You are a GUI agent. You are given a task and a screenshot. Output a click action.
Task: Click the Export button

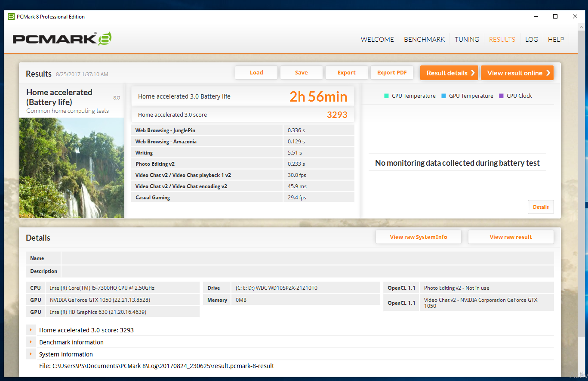(346, 73)
